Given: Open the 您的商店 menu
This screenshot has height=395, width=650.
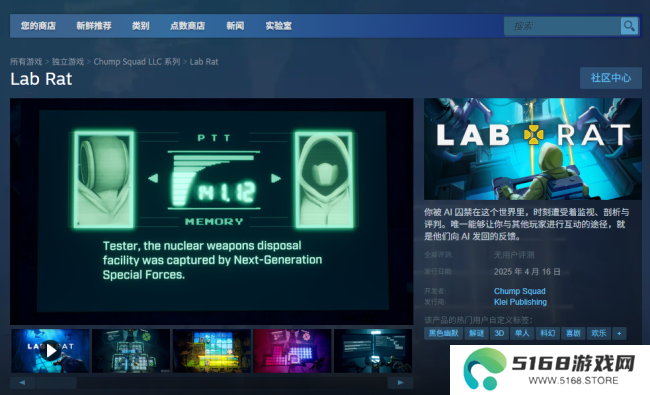Looking at the screenshot, I should [x=38, y=26].
